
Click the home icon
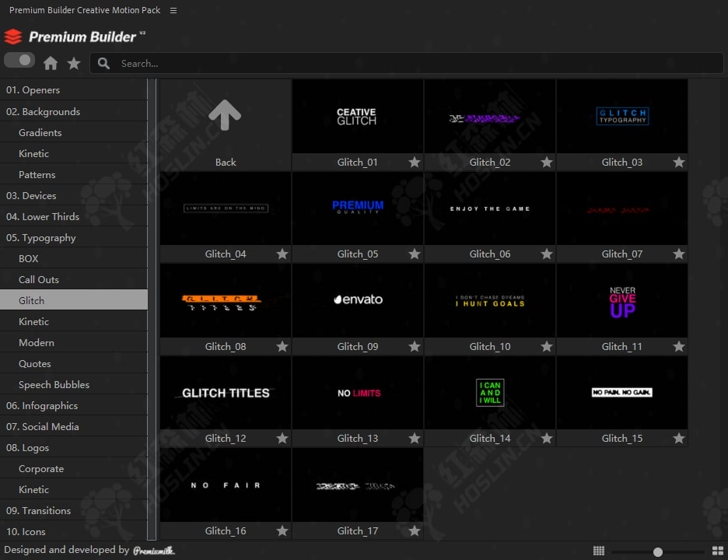click(51, 63)
